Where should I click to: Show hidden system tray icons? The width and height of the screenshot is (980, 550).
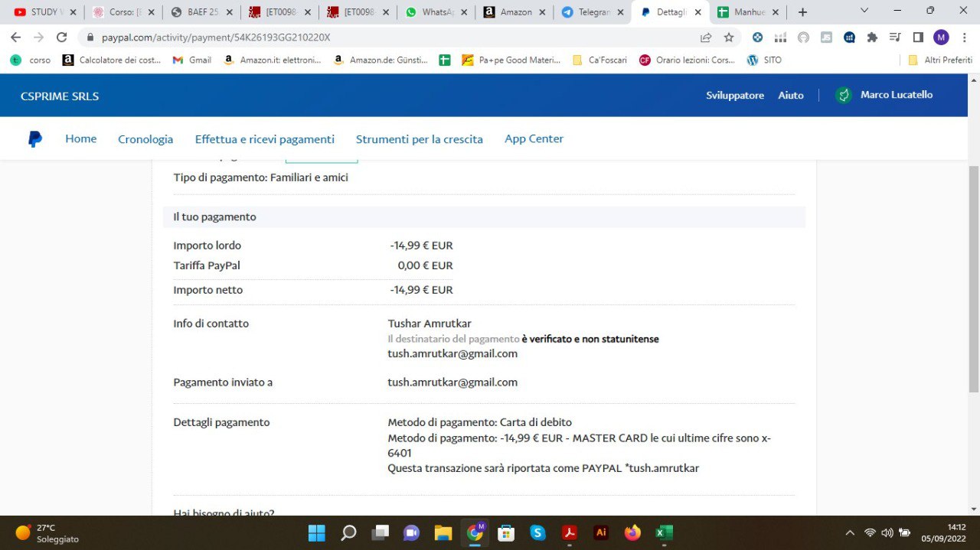(849, 532)
